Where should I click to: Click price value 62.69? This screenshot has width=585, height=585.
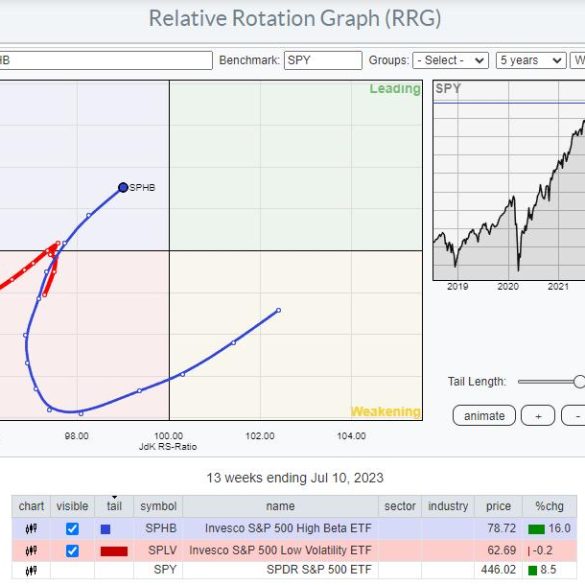(x=501, y=550)
